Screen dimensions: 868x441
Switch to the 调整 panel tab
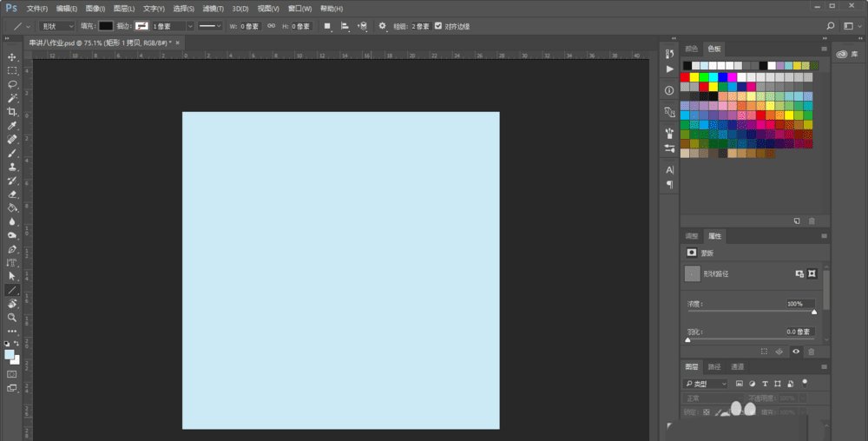(692, 236)
